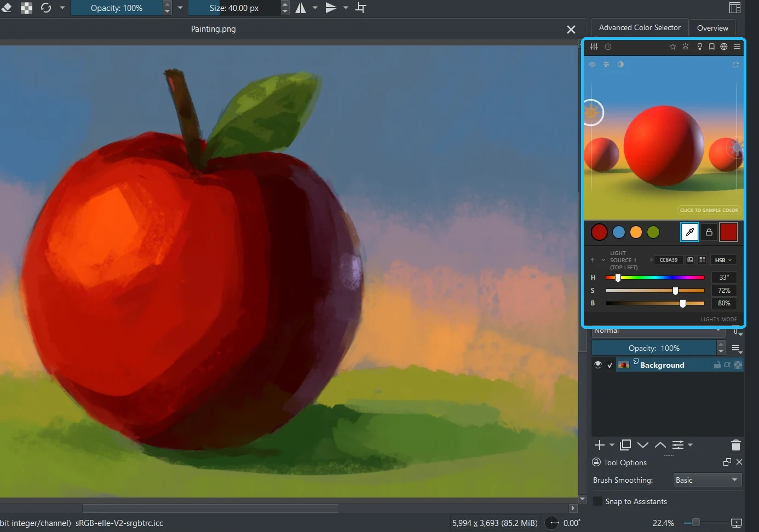Click the bookmark icon in color selector

tap(712, 47)
